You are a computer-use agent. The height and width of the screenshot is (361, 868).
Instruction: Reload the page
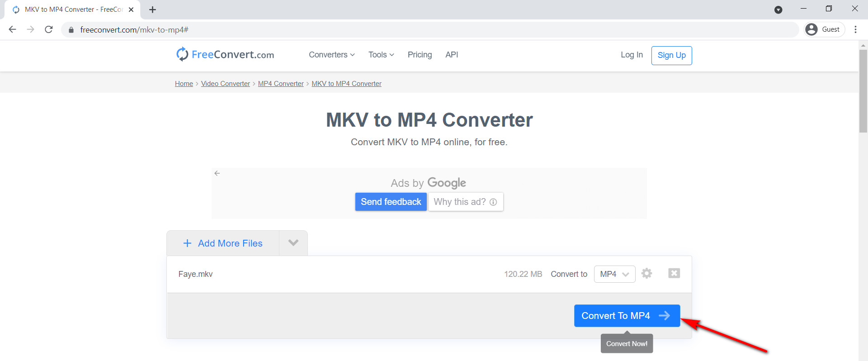49,29
